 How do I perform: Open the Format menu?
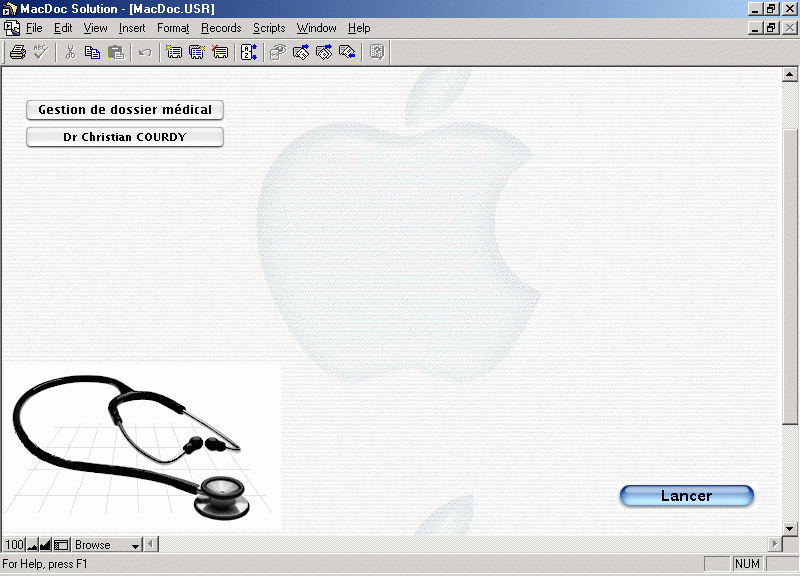point(173,28)
